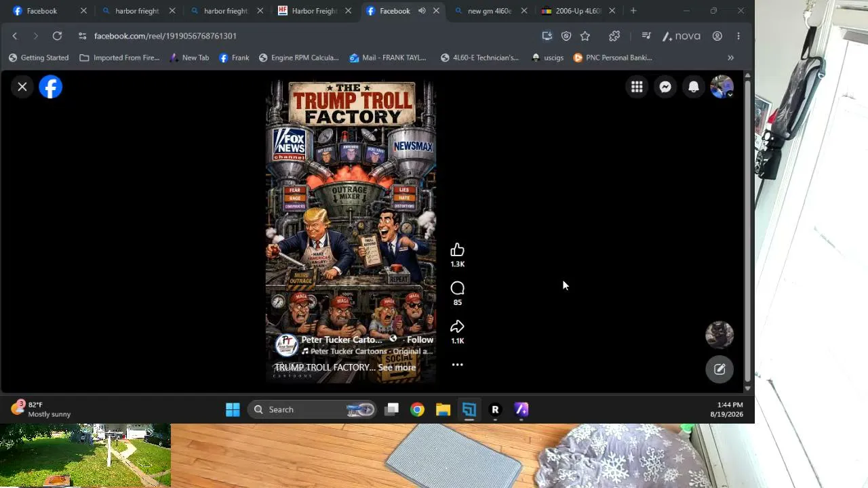Viewport: 868px width, 488px height.
Task: Open the Mail - FRANK TAYL... bookmark
Action: pyautogui.click(x=388, y=58)
